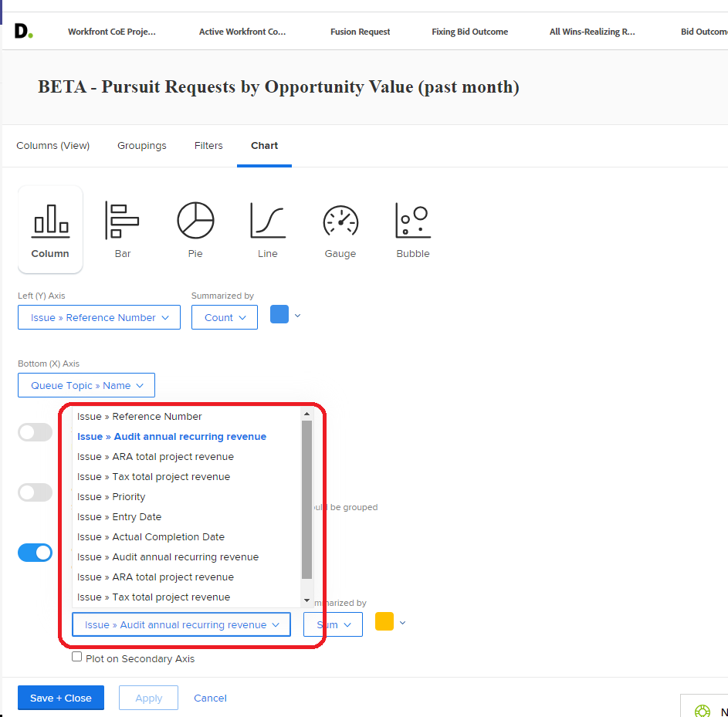Select the Column chart type icon
Viewport: 728px width, 717px height.
coord(50,222)
